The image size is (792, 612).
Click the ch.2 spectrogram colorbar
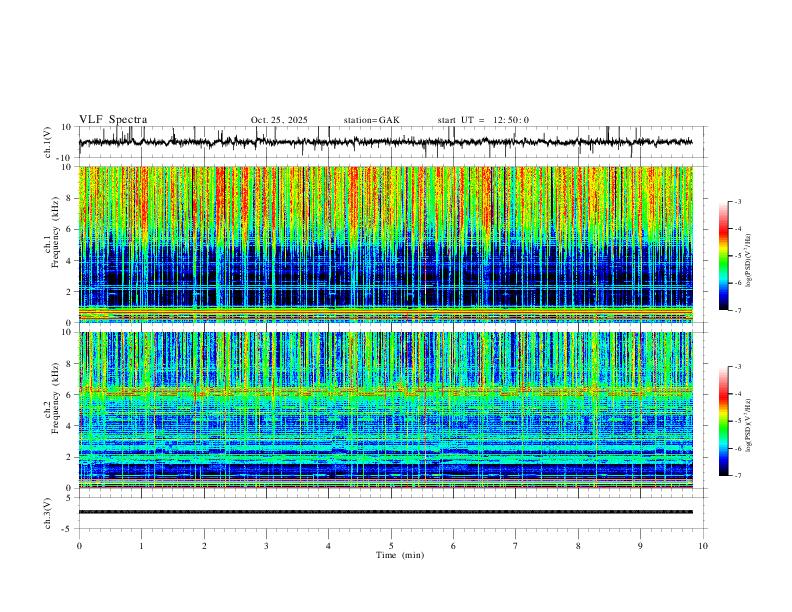click(724, 421)
